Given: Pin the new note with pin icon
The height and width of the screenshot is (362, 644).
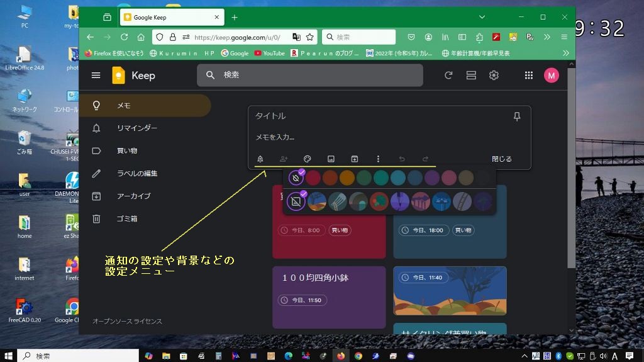Looking at the screenshot, I should click(517, 116).
